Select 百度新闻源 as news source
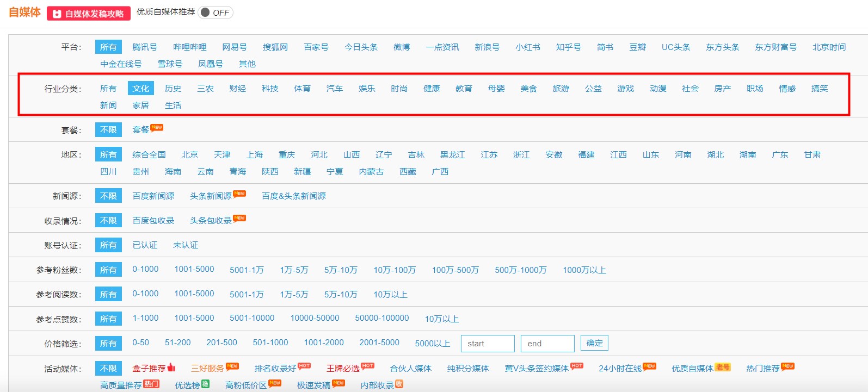868x392 pixels. [153, 196]
